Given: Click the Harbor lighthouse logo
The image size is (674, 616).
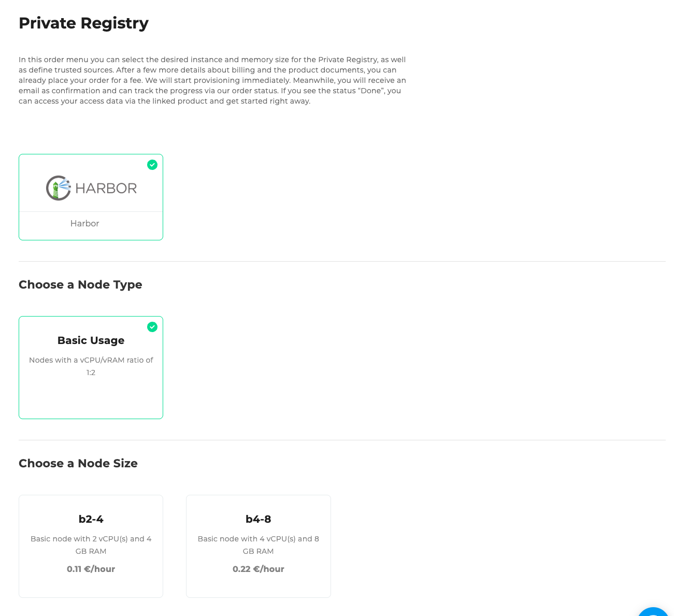Looking at the screenshot, I should click(x=58, y=188).
